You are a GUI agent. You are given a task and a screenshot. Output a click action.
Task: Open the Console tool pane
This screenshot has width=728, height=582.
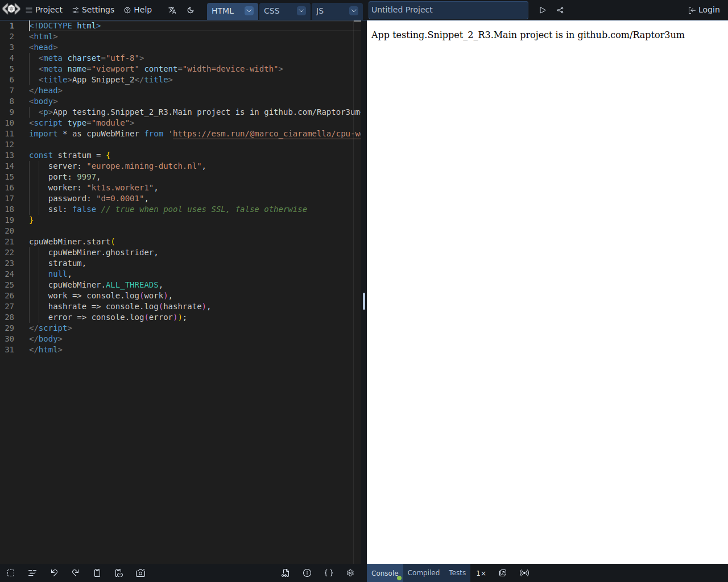(385, 573)
